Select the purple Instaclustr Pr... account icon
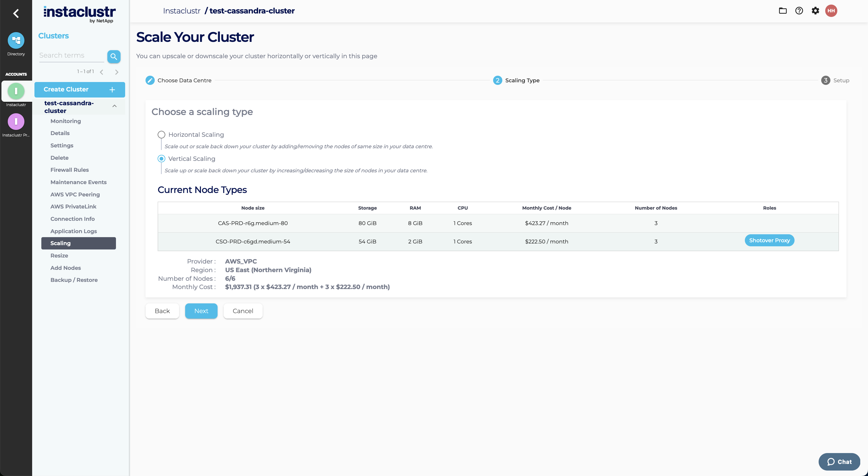The height and width of the screenshot is (476, 868). (x=16, y=122)
